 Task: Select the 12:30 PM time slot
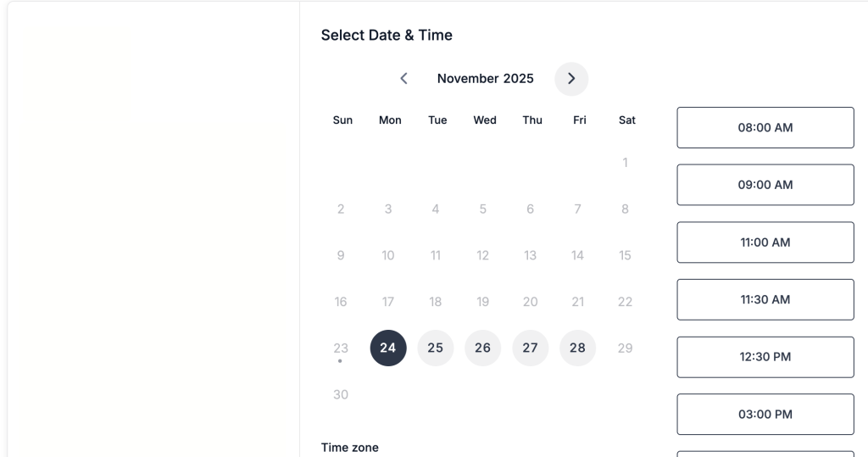765,357
